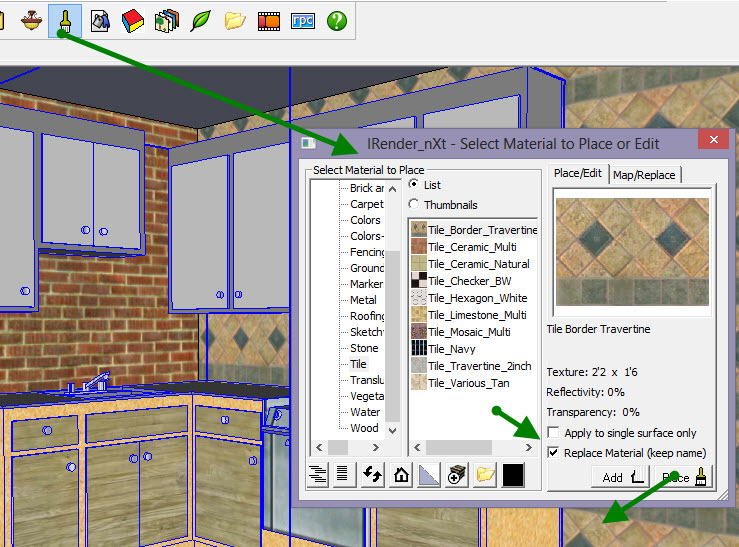Click the refresh arrows icon in dialog
Viewport: 739px width, 547px height.
click(373, 475)
